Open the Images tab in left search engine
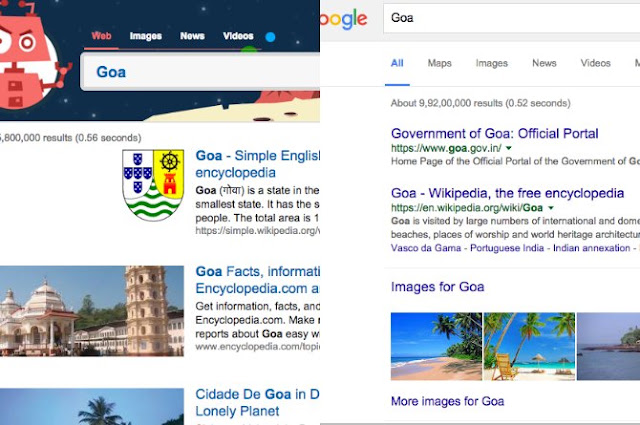The height and width of the screenshot is (425, 640). [146, 36]
